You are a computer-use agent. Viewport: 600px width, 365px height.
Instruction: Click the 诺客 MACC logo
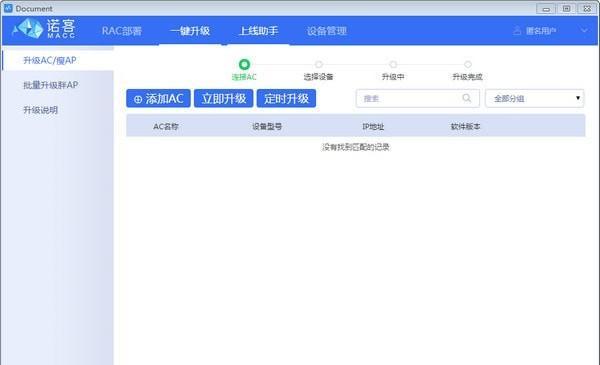tap(44, 28)
